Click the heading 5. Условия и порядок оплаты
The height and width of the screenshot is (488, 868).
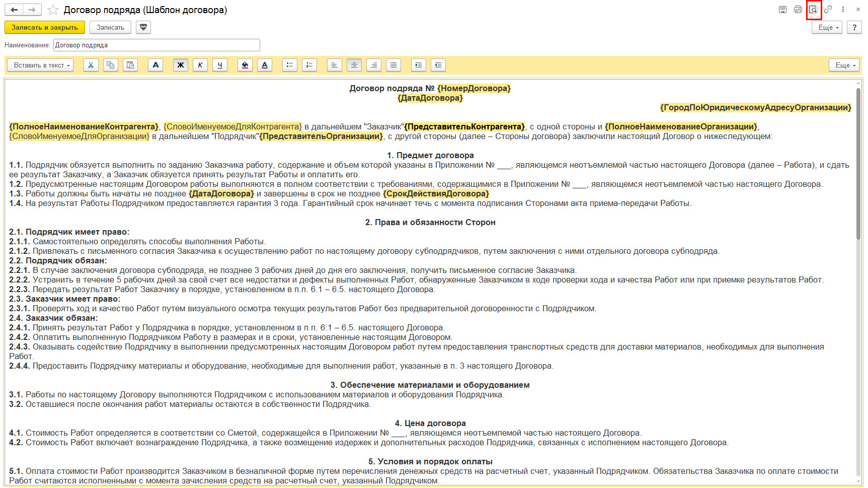(x=430, y=461)
